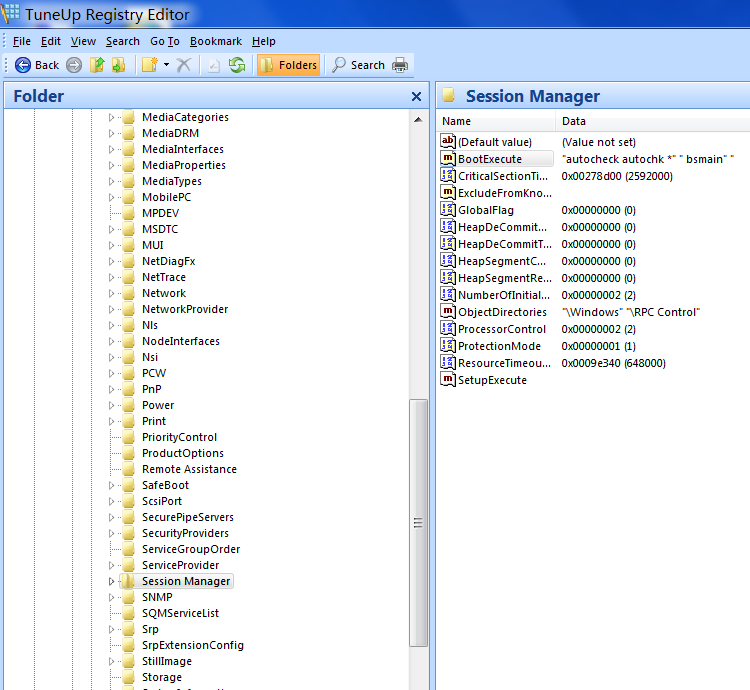Click the green Refresh icon
This screenshot has width=750, height=690.
237,65
